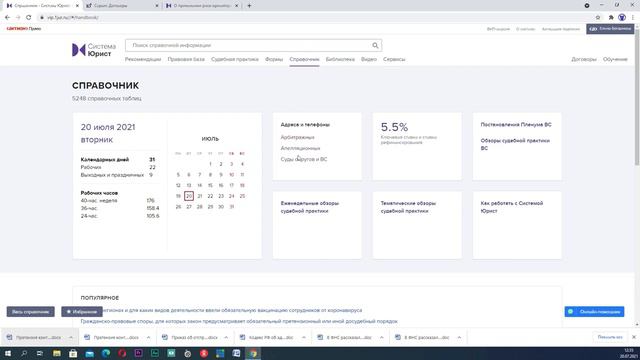Open the Правовая база section
Screen dimensions: 640x360
pos(186,59)
